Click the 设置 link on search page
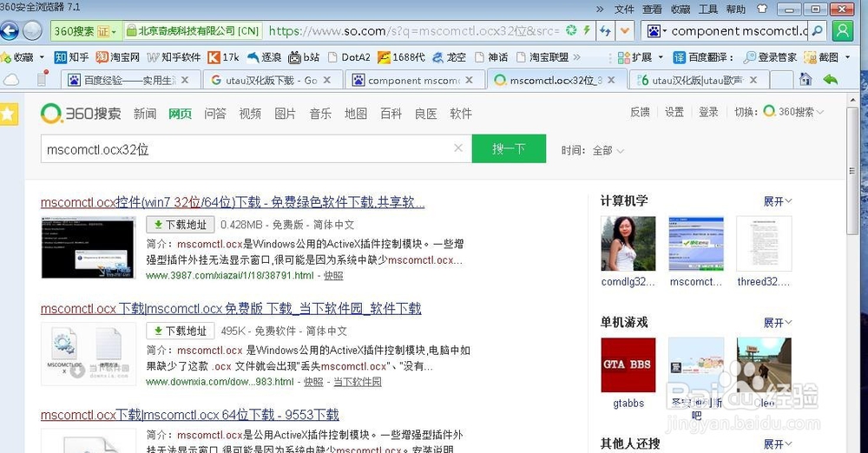The image size is (868, 453). point(674,112)
